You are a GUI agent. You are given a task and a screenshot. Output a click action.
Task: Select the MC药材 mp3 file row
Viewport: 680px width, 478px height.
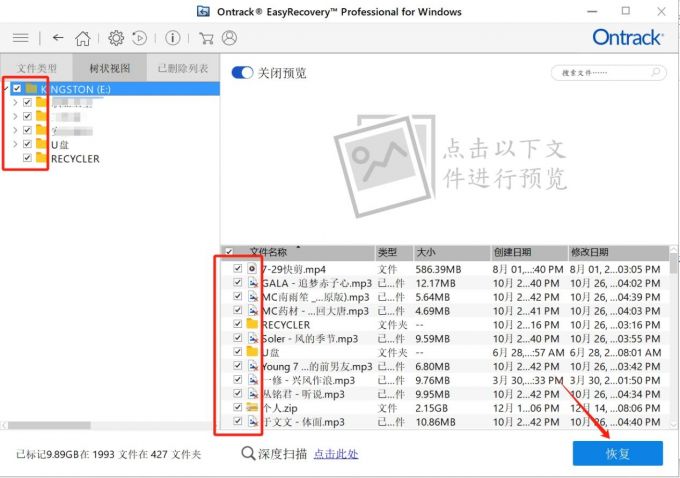445,311
